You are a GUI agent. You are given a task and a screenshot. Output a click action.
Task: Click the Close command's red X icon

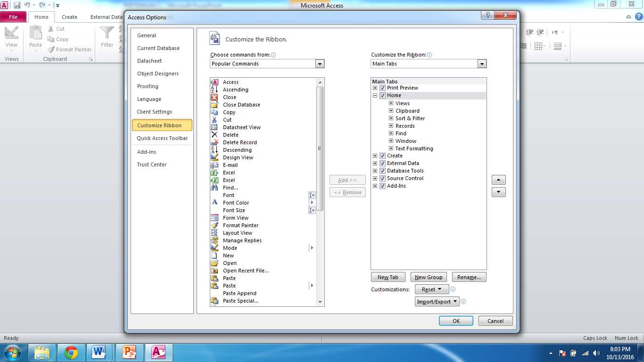click(x=215, y=97)
